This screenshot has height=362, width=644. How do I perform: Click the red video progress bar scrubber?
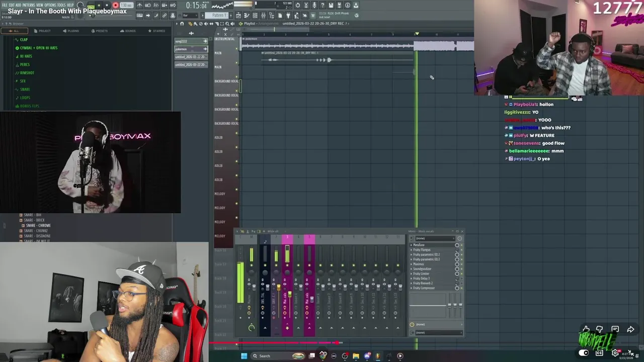[337, 343]
